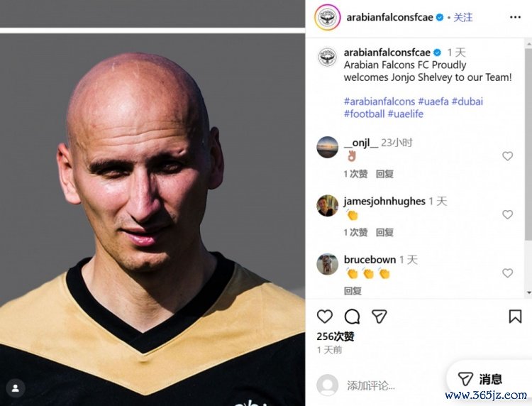Show tagged people icon on photo
This screenshot has height=406, width=532.
(16, 388)
